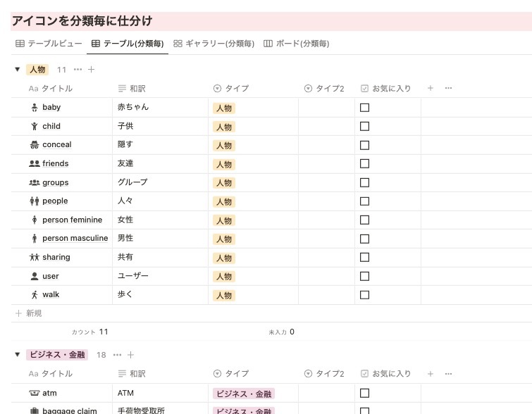Collapse the ビジネス・金融 group
The width and height of the screenshot is (532, 414).
18,355
